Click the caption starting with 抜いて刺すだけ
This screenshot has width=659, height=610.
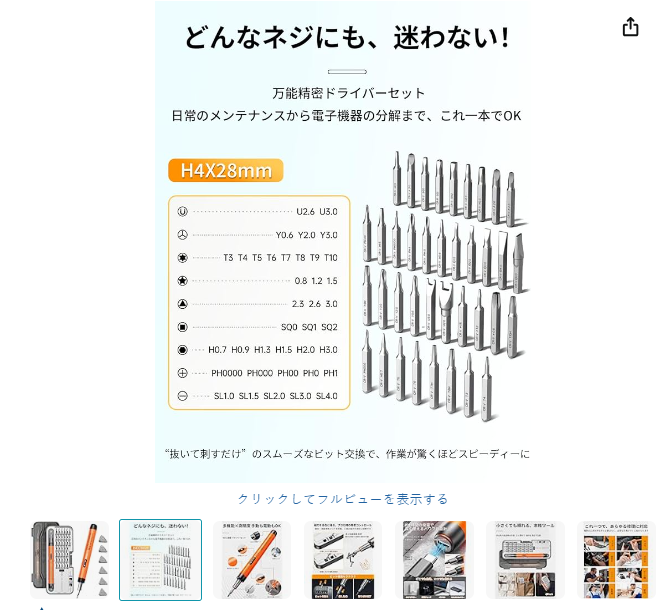click(x=347, y=454)
